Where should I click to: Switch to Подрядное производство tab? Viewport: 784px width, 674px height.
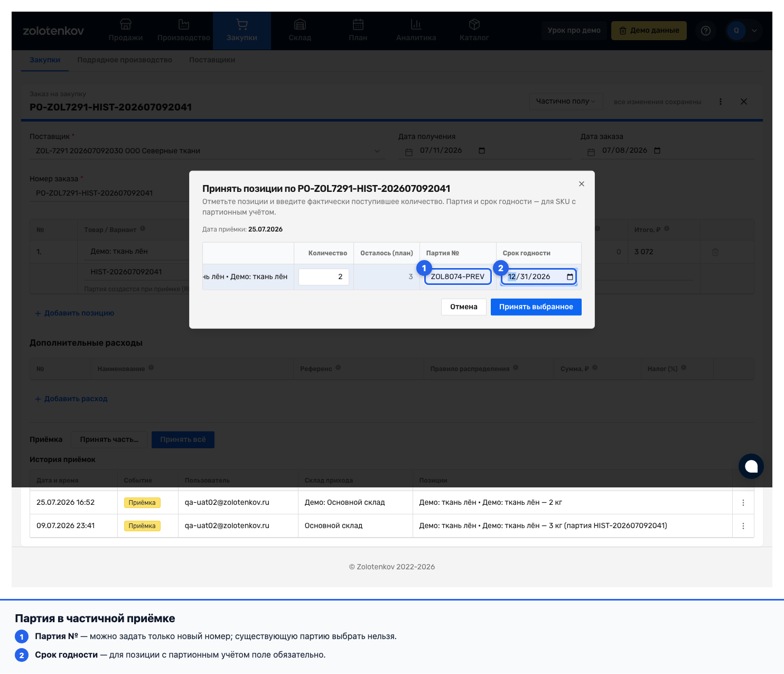pyautogui.click(x=125, y=60)
